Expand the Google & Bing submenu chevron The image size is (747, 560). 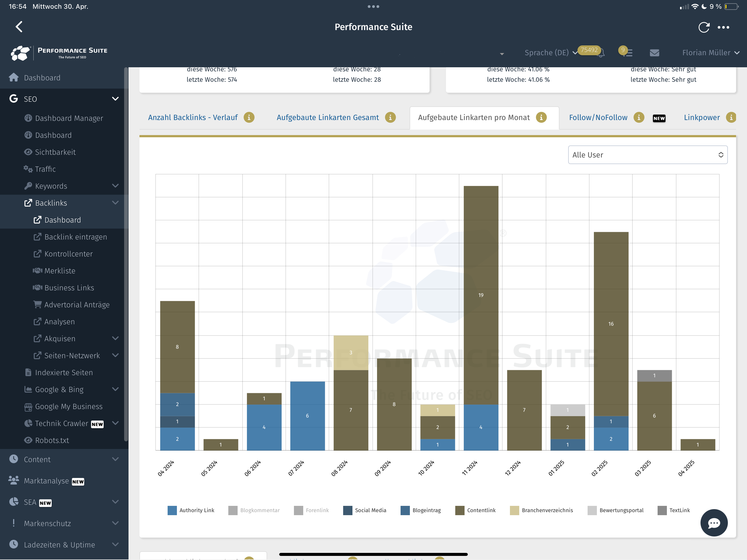(x=115, y=389)
